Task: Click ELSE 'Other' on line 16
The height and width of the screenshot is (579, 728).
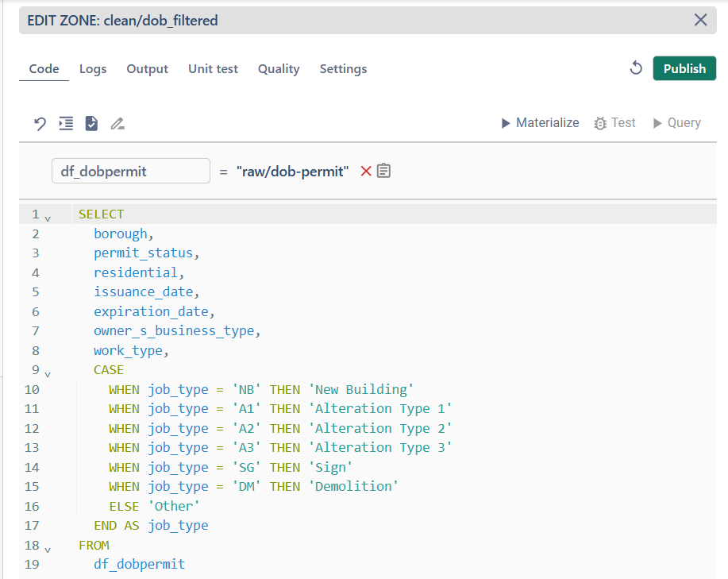Action: pos(154,506)
